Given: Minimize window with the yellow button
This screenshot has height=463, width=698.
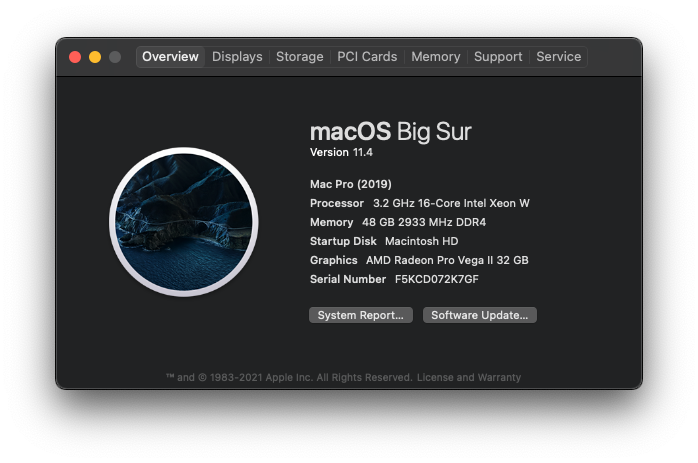Looking at the screenshot, I should click(95, 57).
